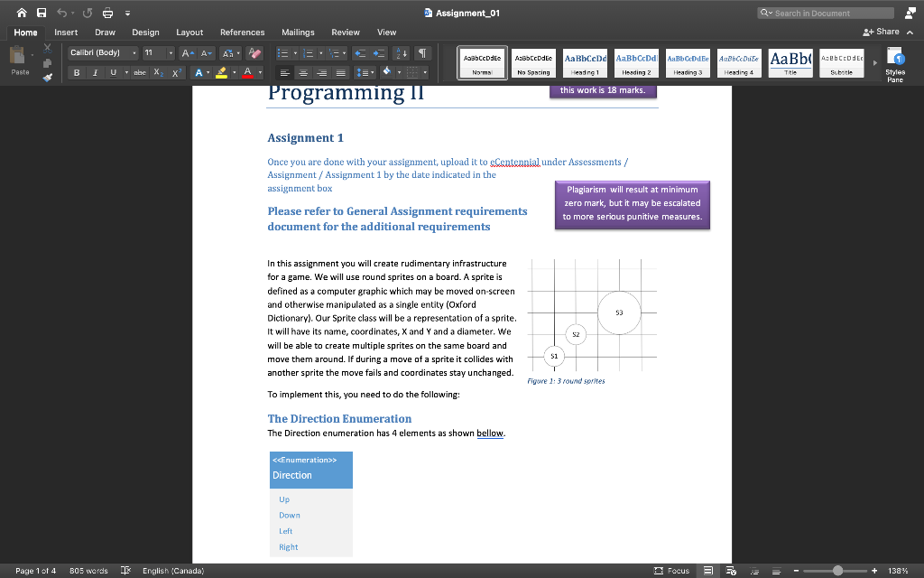Align text left
Image resolution: width=924 pixels, height=578 pixels.
click(x=284, y=72)
